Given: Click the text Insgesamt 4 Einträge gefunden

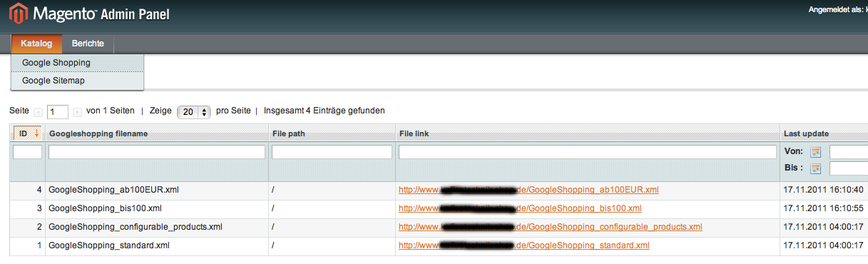Looking at the screenshot, I should (325, 111).
